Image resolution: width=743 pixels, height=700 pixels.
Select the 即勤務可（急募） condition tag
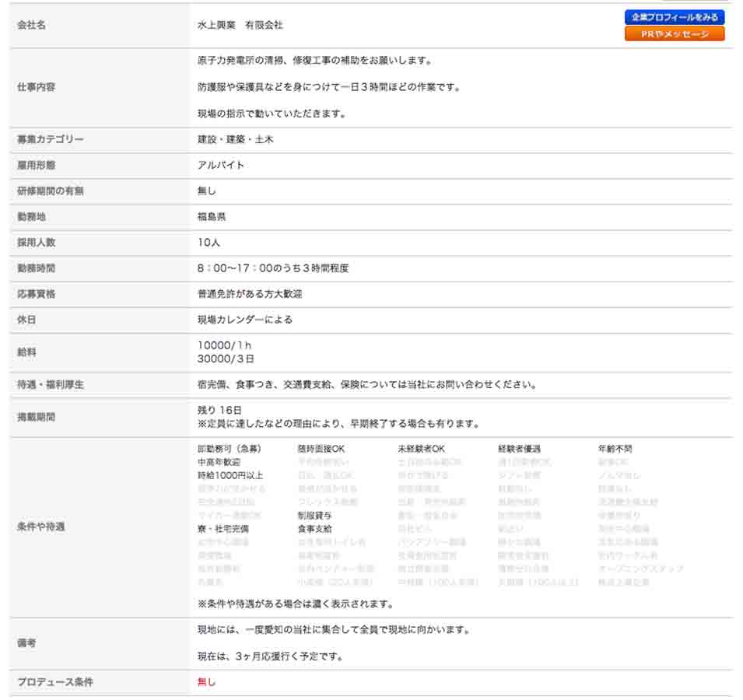click(x=230, y=449)
